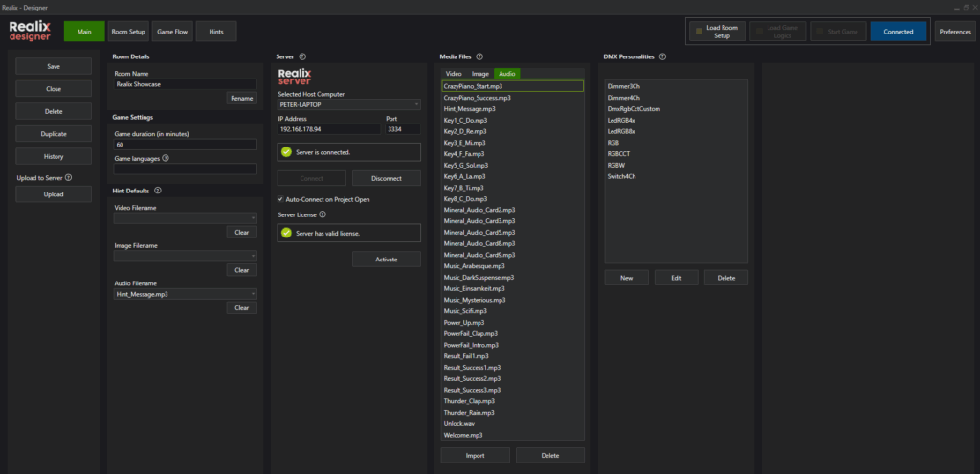Click the Server help question icon
Screen dimensions: 980x474
click(302, 56)
